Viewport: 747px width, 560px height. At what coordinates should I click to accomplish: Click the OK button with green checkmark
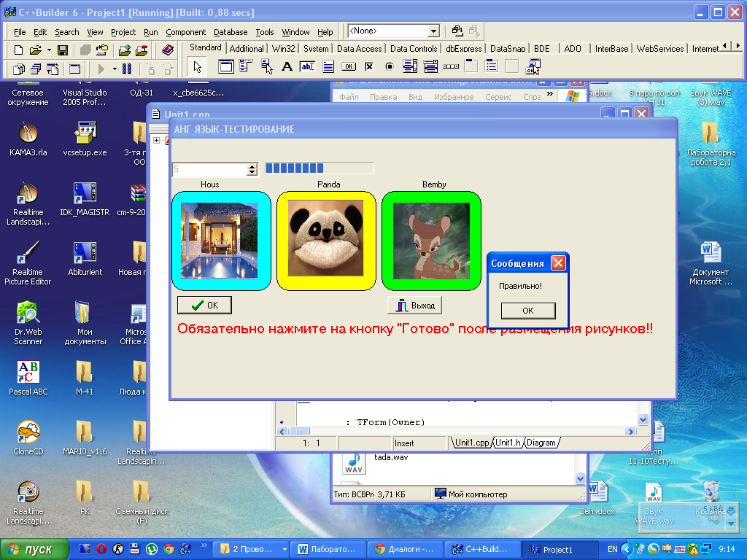pos(204,306)
